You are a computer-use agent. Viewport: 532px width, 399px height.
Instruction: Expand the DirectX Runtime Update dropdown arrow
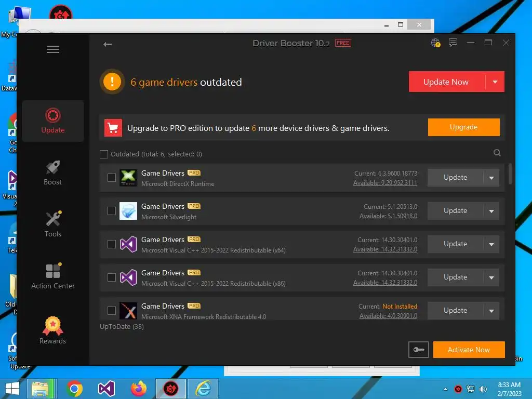tap(491, 178)
